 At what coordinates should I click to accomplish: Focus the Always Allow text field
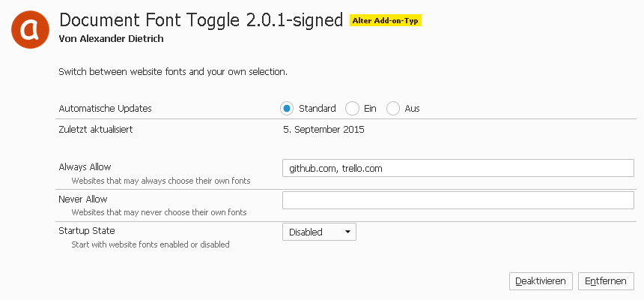click(x=458, y=169)
